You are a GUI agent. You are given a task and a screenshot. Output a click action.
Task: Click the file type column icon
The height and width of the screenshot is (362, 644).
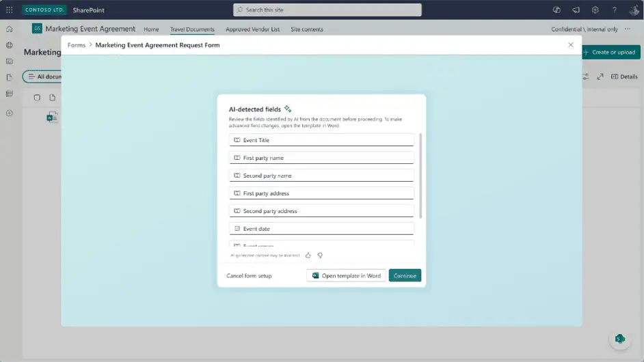point(52,98)
